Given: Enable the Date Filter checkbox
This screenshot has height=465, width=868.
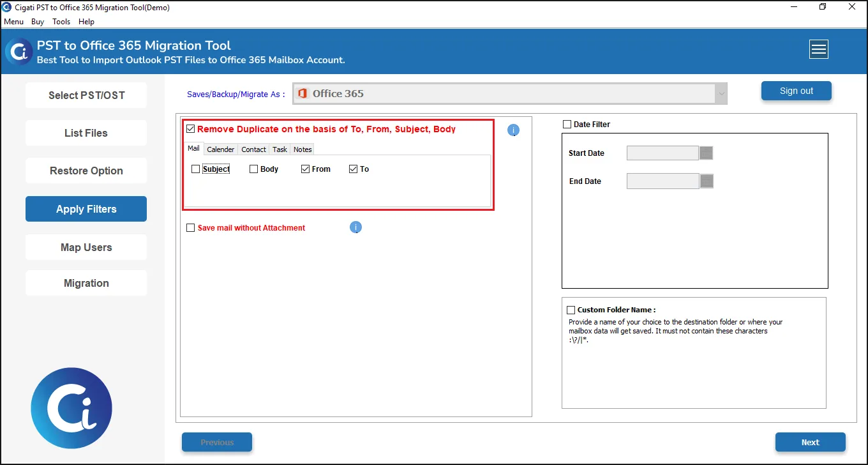Looking at the screenshot, I should (x=567, y=125).
